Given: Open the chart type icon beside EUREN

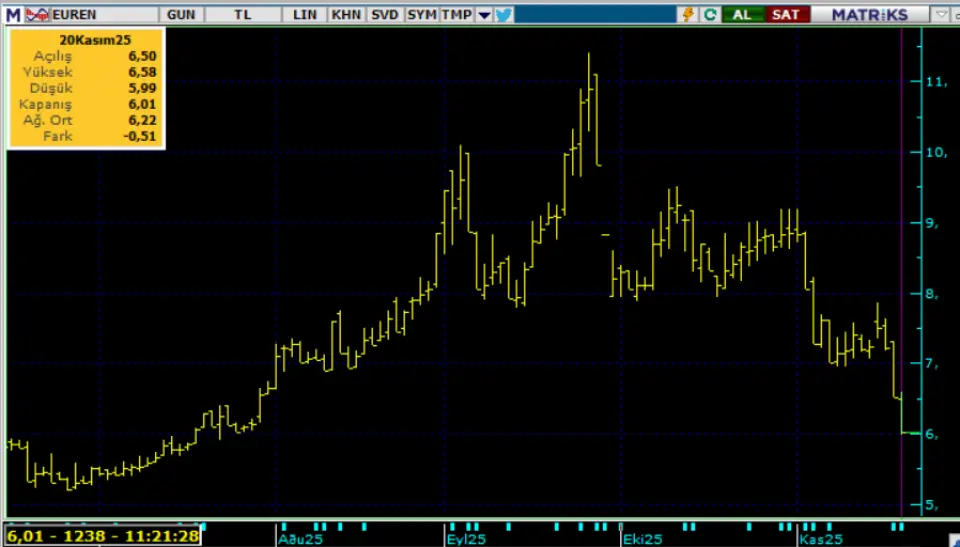Looking at the screenshot, I should [36, 15].
